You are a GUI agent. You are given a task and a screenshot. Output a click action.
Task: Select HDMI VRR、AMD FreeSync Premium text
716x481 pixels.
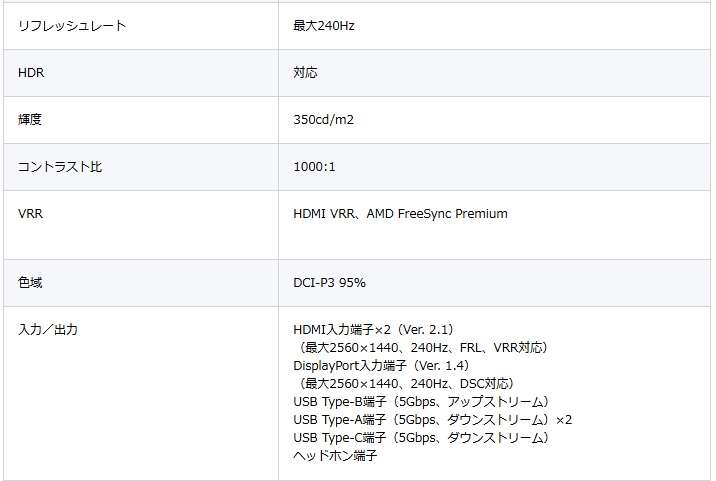tap(400, 214)
